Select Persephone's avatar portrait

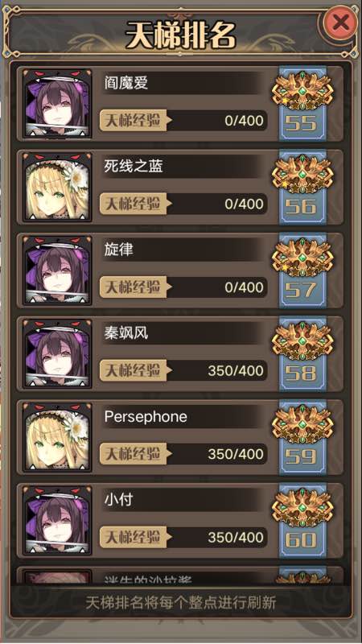coord(57,437)
